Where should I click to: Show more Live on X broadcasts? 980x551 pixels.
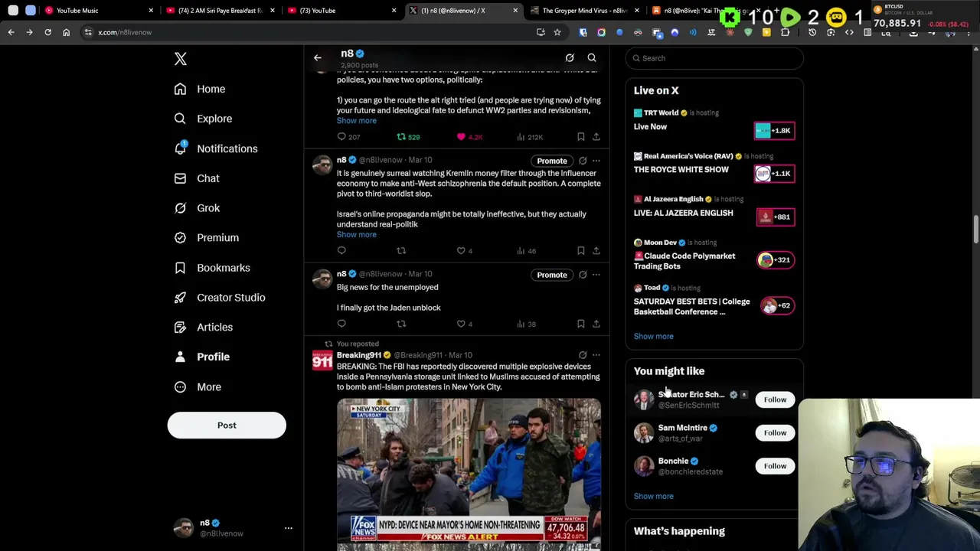pyautogui.click(x=653, y=336)
